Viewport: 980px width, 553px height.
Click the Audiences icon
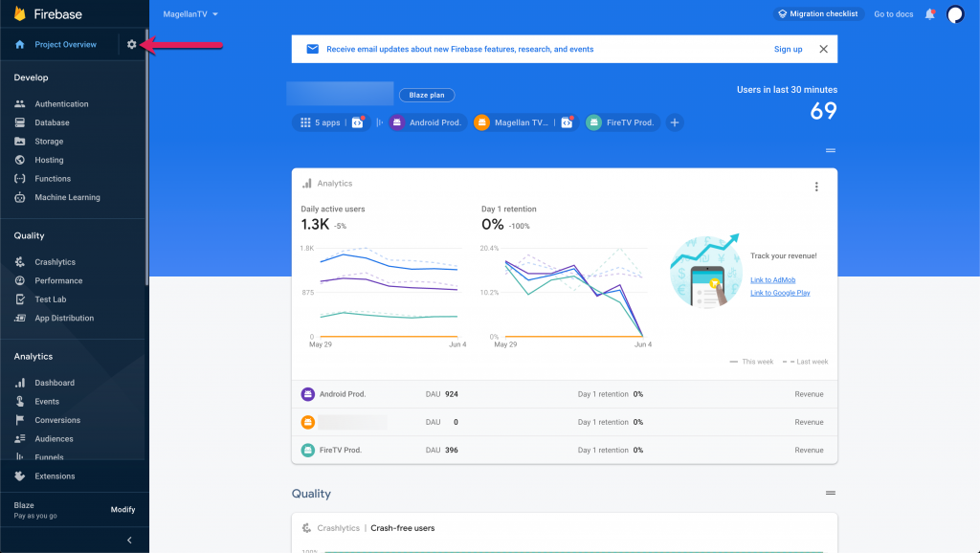(x=20, y=438)
